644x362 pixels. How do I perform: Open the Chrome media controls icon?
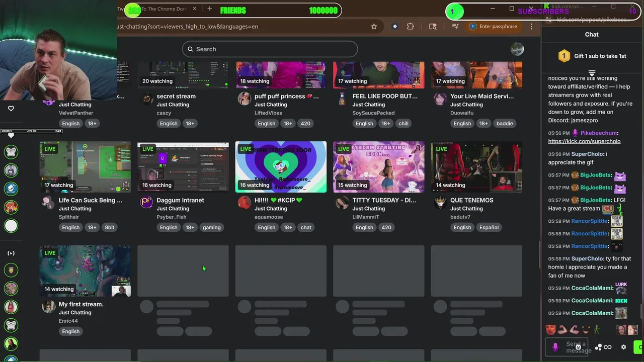[455, 27]
